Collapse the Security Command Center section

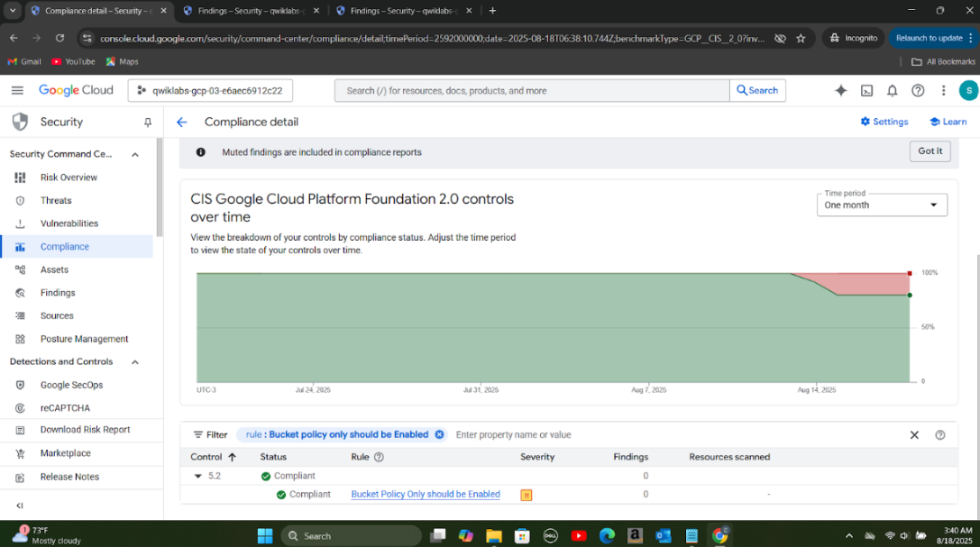tap(135, 155)
